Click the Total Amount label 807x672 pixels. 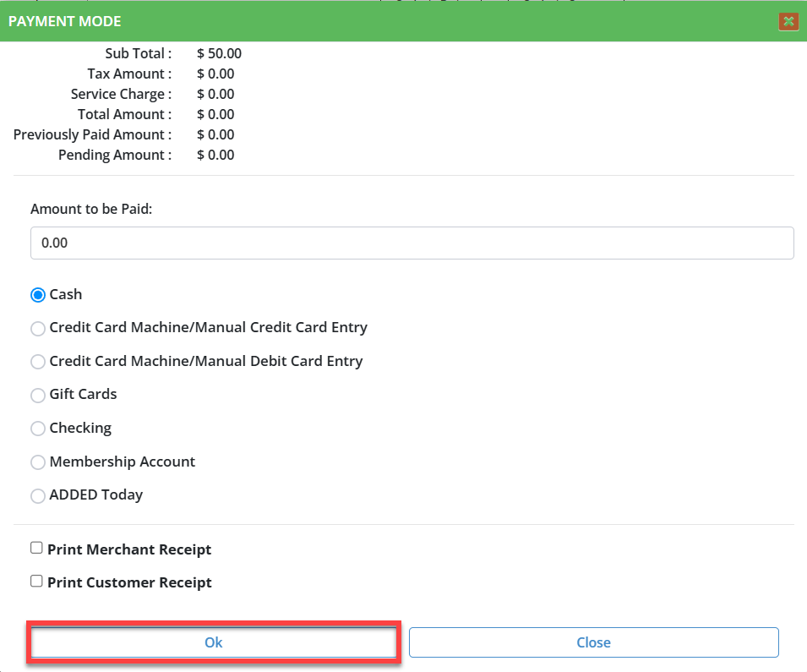tap(124, 114)
